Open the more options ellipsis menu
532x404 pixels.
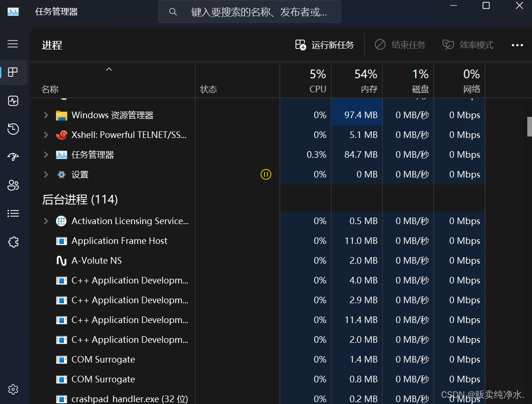pos(517,45)
